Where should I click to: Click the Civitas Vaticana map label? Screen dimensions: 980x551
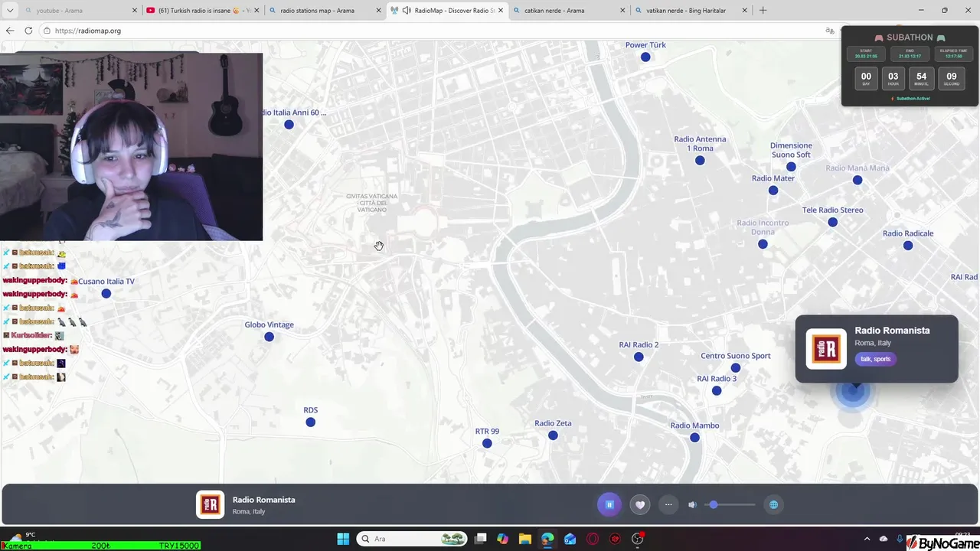click(372, 203)
